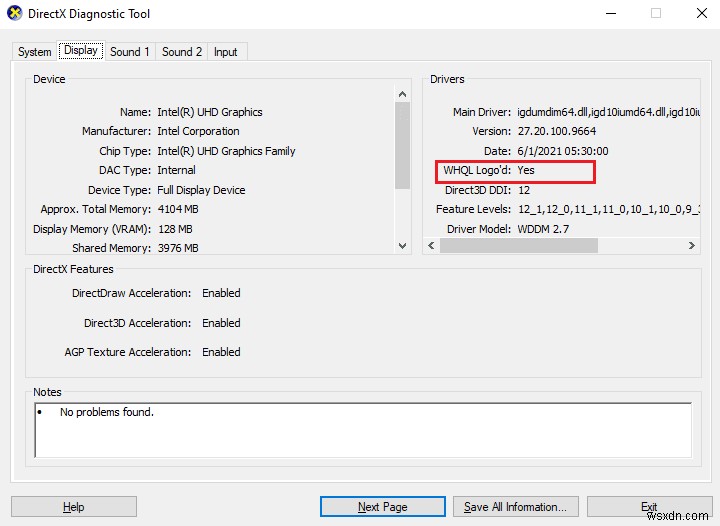The width and height of the screenshot is (720, 526).
Task: Click Save All Information button
Action: click(x=515, y=507)
